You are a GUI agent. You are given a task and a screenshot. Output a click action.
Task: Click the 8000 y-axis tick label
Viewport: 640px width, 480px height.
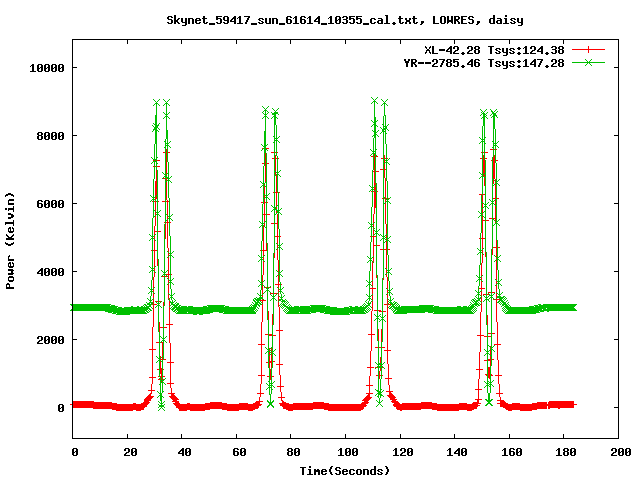[51, 136]
